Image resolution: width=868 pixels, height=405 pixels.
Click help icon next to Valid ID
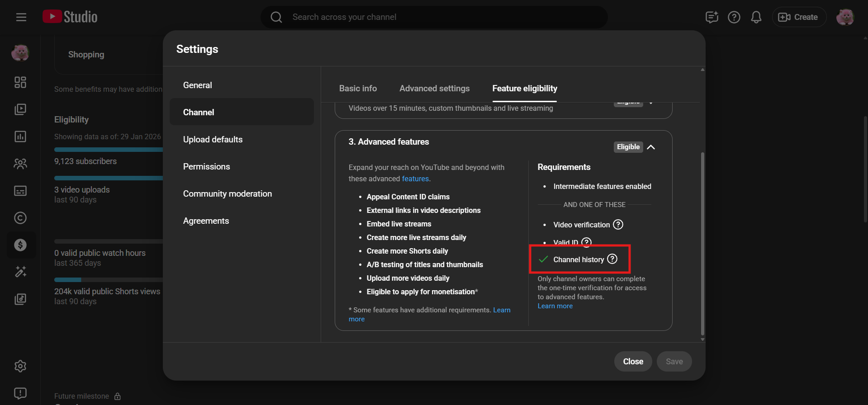(x=586, y=242)
